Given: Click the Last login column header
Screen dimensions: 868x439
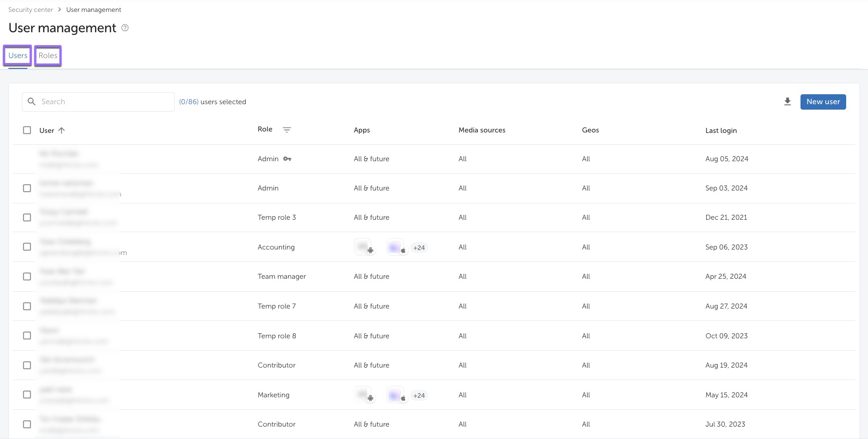Looking at the screenshot, I should 721,130.
